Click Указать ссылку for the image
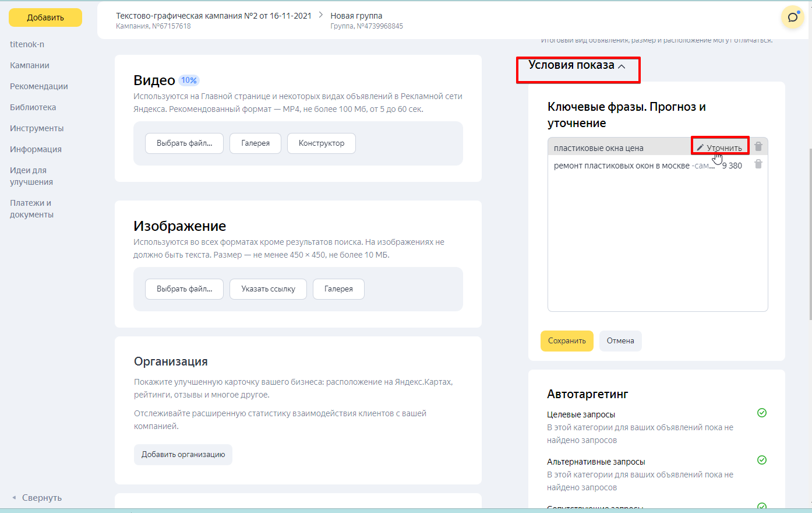The image size is (812, 513). (x=268, y=289)
